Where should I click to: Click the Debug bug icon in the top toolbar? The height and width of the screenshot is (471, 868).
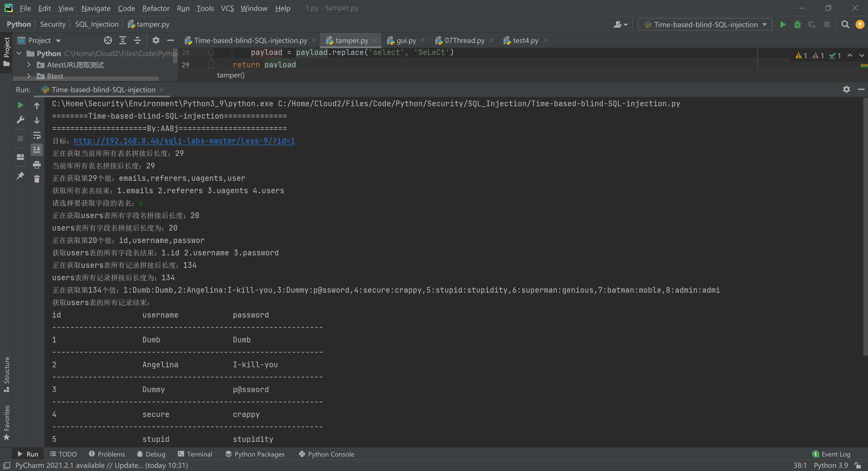pos(797,25)
